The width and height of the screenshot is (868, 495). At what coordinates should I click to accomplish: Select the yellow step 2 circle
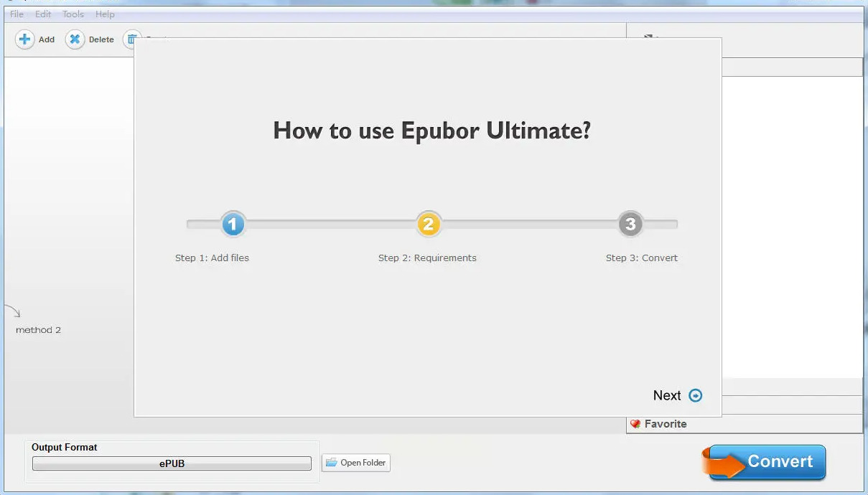click(428, 225)
